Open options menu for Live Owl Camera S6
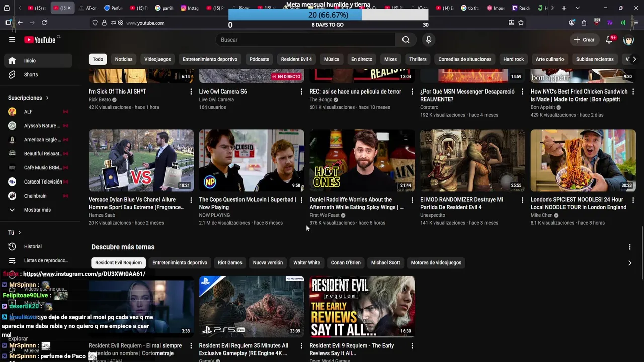This screenshot has width=644, height=362. click(301, 92)
